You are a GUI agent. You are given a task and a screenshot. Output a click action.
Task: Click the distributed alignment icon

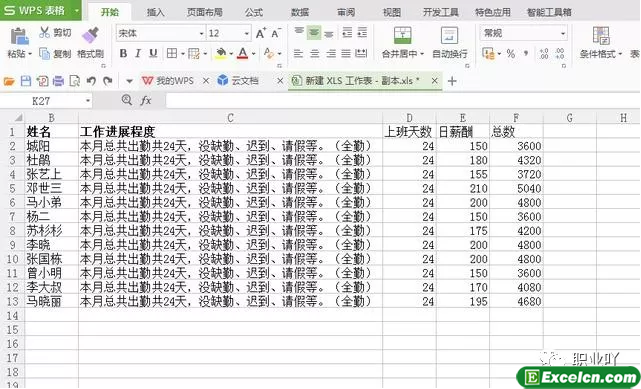coord(361,54)
